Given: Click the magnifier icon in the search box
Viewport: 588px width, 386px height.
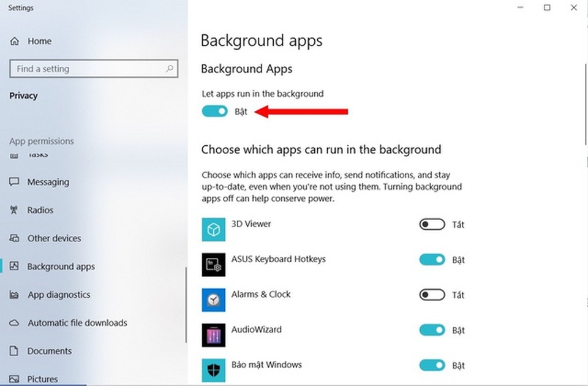Looking at the screenshot, I should click(170, 69).
